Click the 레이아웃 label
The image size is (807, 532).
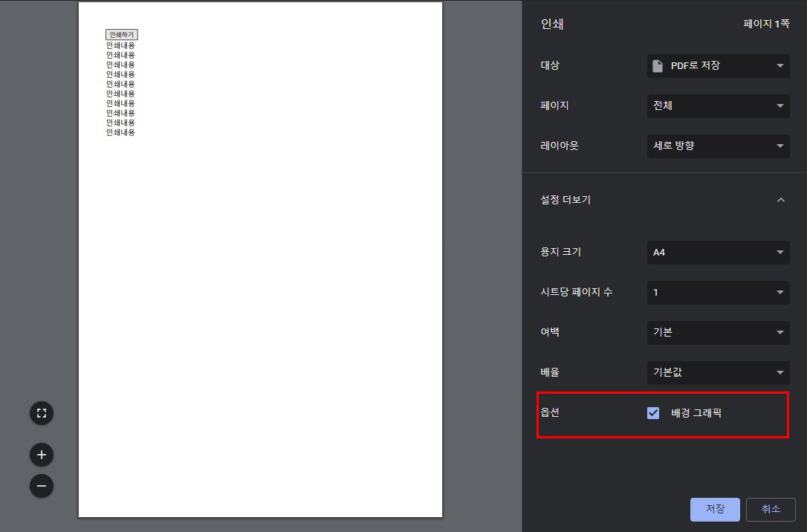(560, 146)
